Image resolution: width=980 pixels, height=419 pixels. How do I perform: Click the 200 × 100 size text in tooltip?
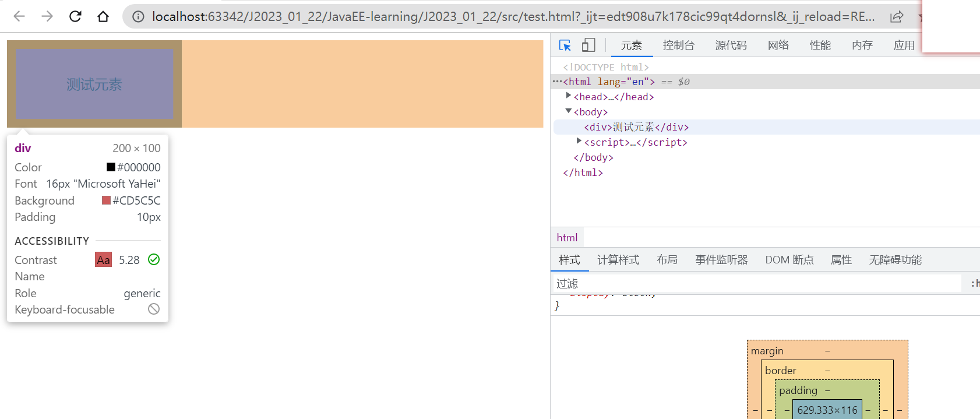coord(136,148)
